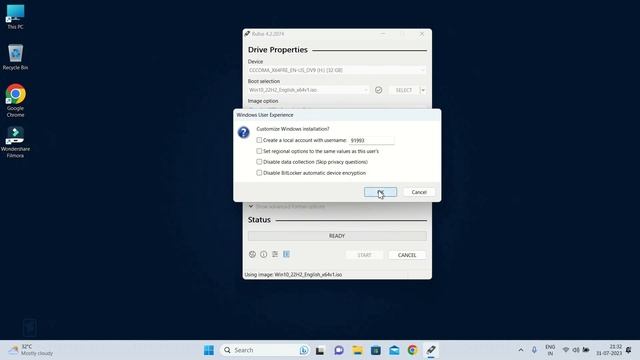Check Disable BitLocker automatic encryption
The image size is (640, 360).
click(x=259, y=173)
